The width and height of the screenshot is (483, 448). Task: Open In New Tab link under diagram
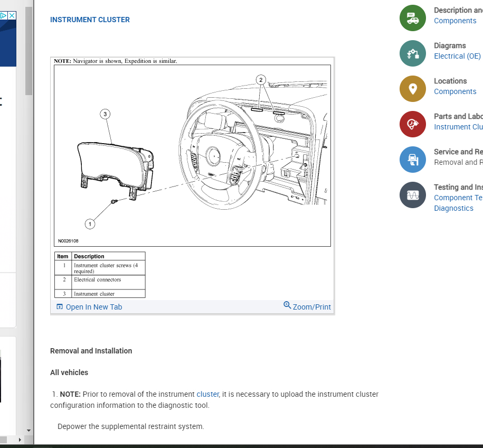point(94,307)
